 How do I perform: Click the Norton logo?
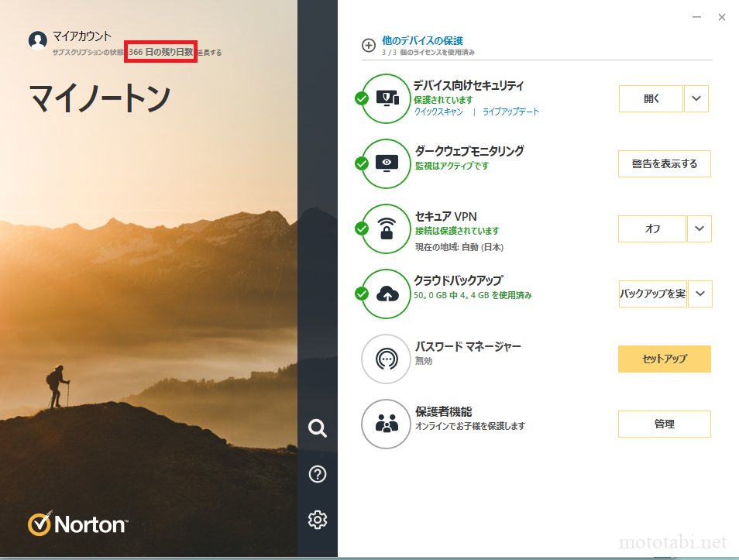click(77, 524)
